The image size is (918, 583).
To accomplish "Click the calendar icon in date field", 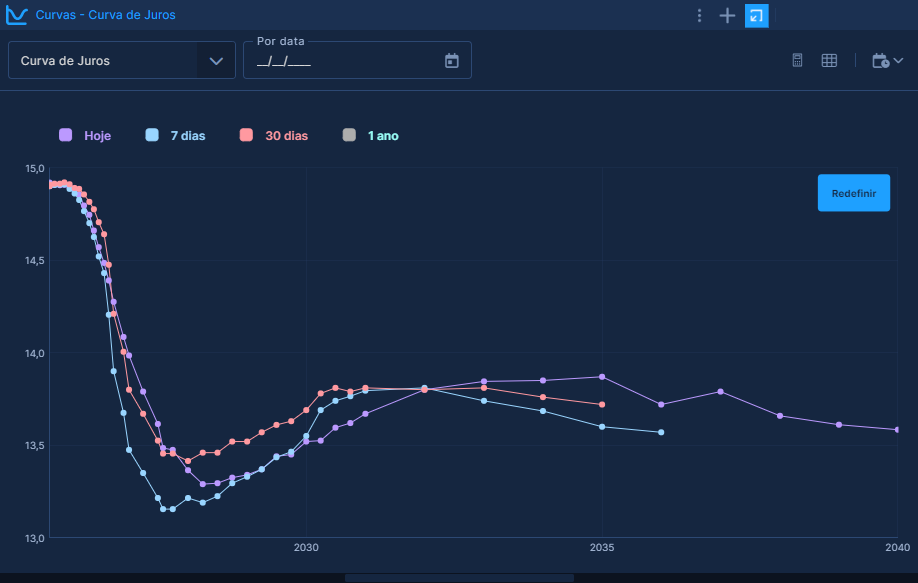I will (451, 60).
